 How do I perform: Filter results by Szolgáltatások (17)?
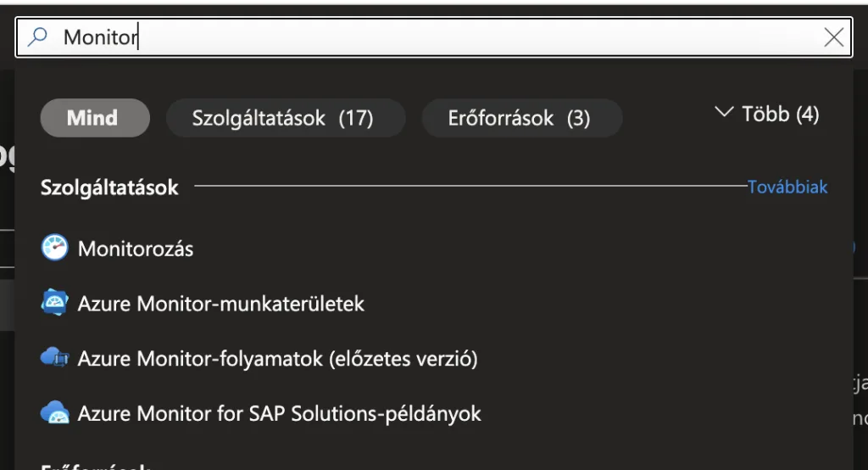pos(282,118)
